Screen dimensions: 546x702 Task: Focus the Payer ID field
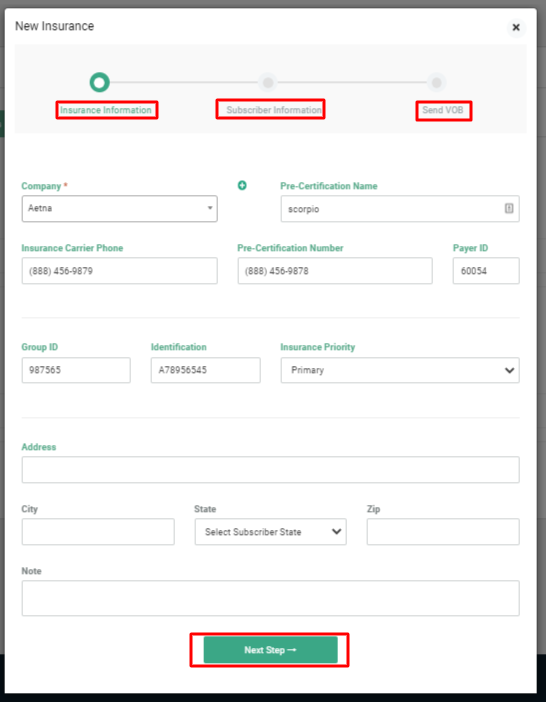click(x=486, y=270)
